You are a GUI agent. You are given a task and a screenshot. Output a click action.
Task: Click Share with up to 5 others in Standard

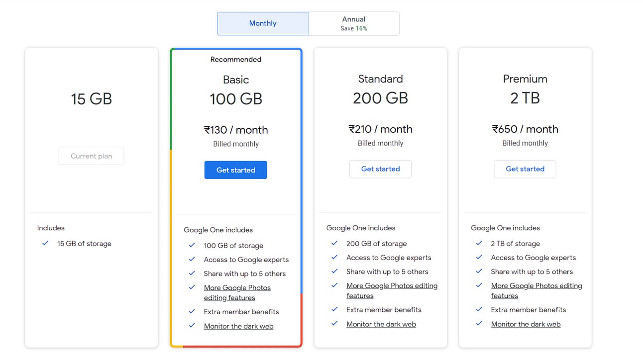click(x=387, y=272)
